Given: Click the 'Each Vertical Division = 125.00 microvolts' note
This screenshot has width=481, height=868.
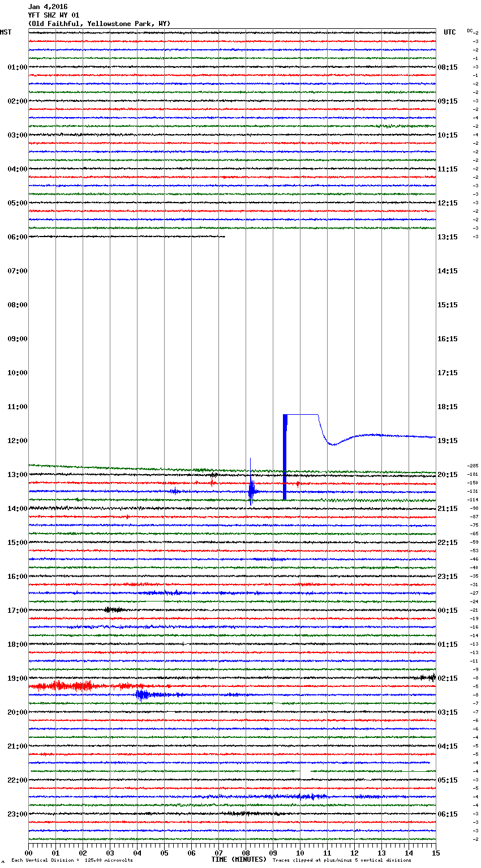Looking at the screenshot, I should click(72, 861).
